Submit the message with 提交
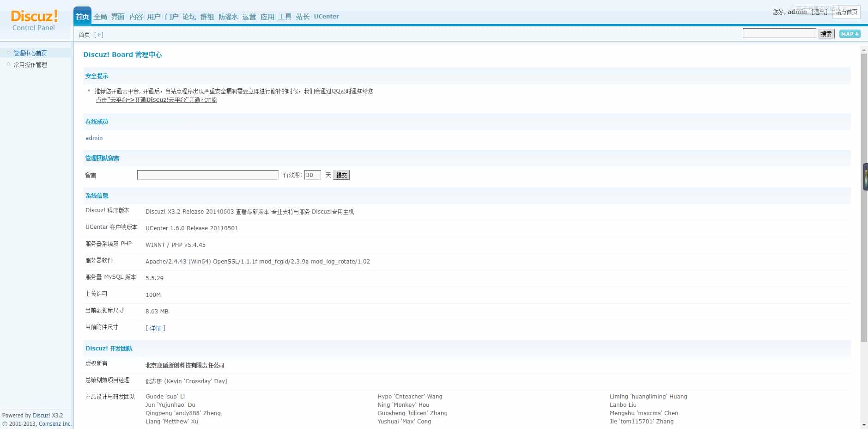The width and height of the screenshot is (868, 429). 341,175
